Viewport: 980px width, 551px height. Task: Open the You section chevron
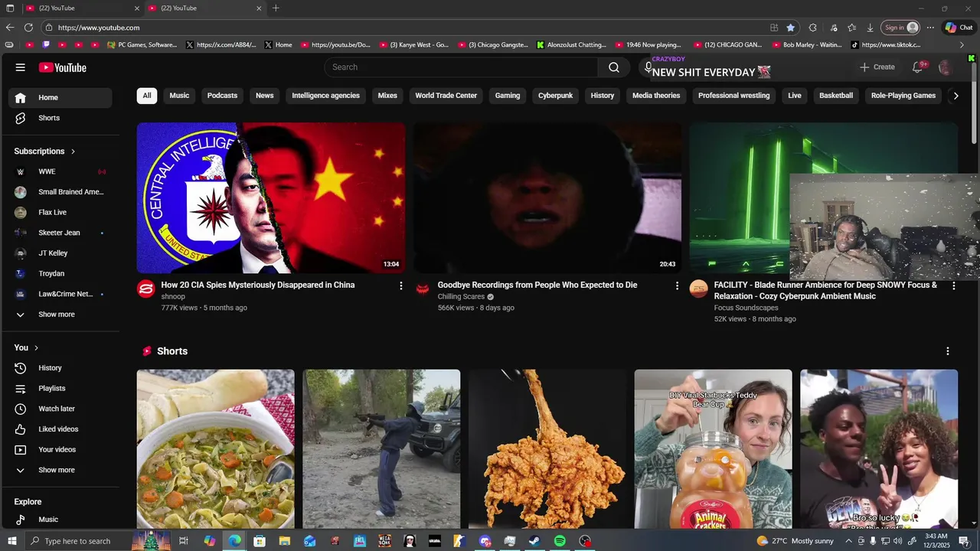point(36,347)
